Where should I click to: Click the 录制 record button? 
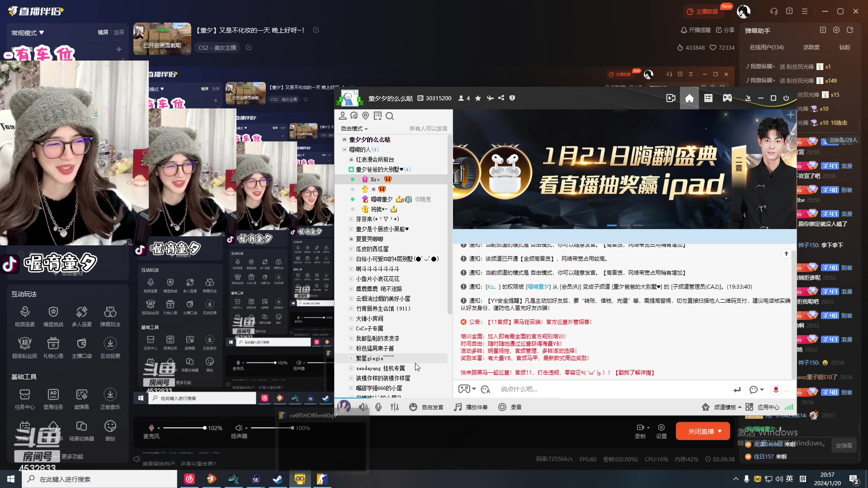coord(640,432)
